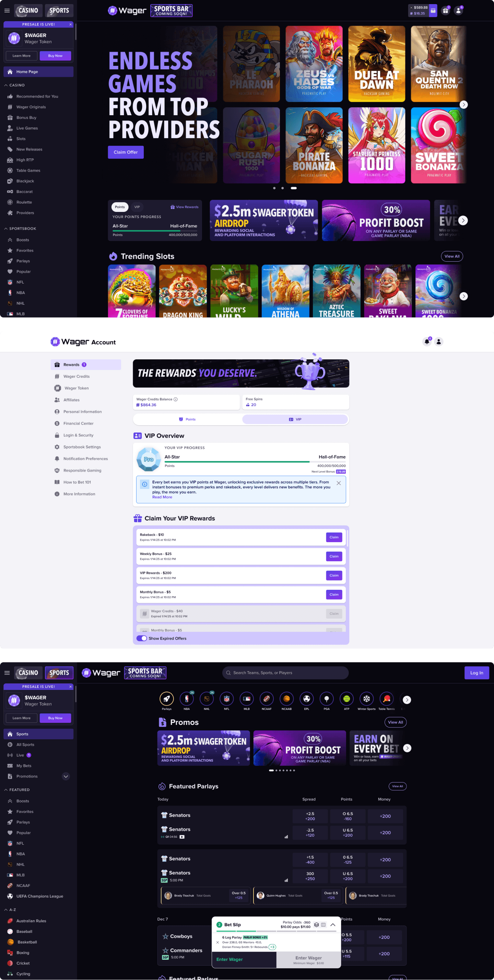Click the stacked layers icon in Bet Slip
This screenshot has height=980, width=494.
click(x=316, y=924)
